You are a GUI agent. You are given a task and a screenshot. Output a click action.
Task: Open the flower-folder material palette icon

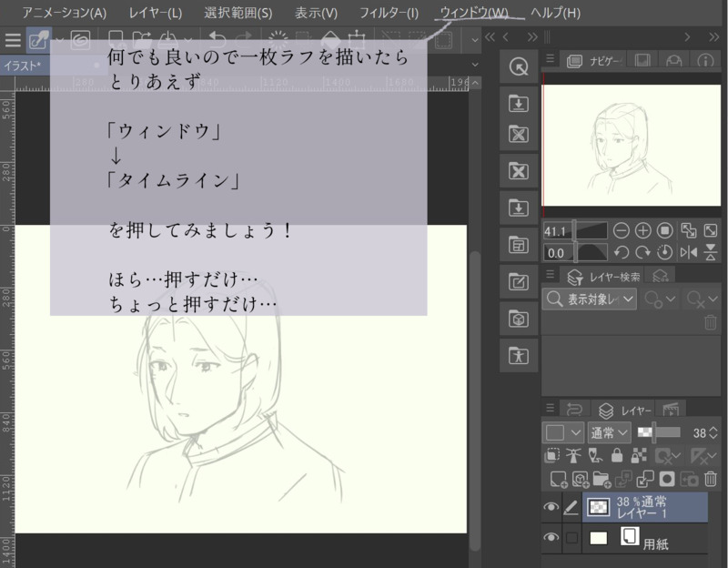[x=518, y=135]
